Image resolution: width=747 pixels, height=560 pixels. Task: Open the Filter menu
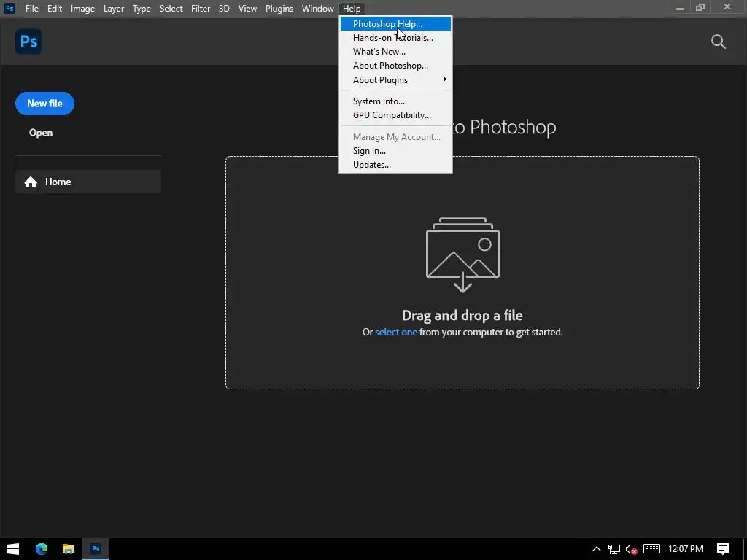tap(201, 9)
